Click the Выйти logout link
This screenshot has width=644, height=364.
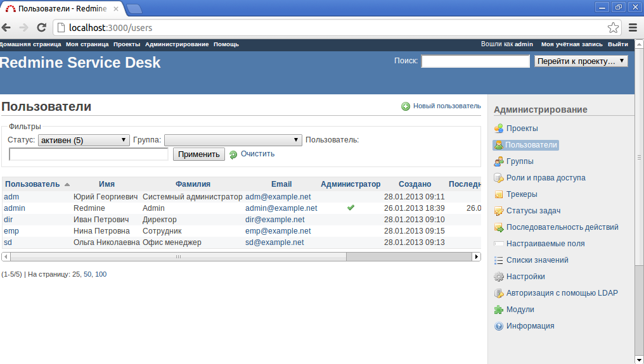[x=618, y=44]
